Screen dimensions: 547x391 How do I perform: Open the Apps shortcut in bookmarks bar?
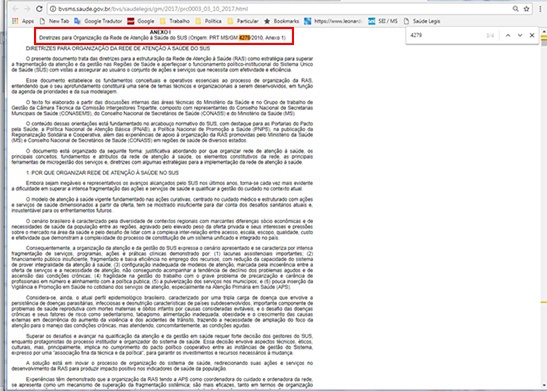tap(23, 21)
